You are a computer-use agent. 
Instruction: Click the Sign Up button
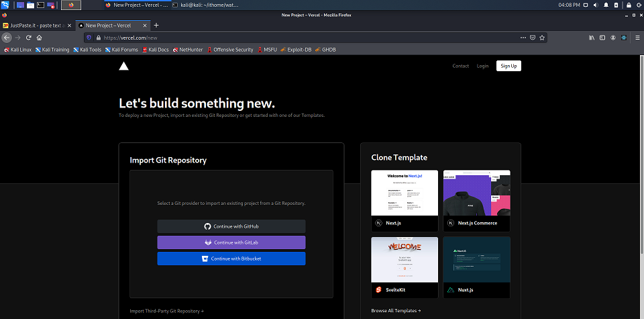tap(508, 66)
